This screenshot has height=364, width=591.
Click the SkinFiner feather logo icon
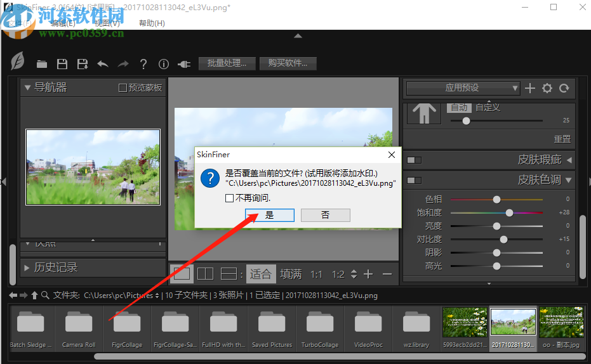[18, 61]
